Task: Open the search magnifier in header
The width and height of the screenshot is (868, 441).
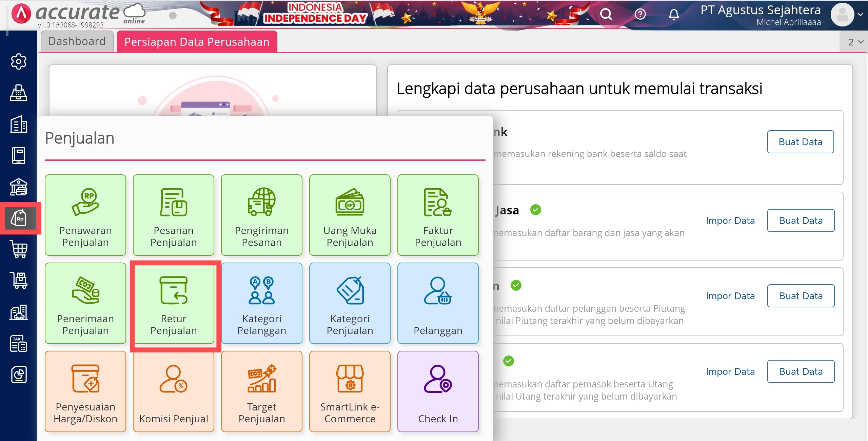Action: point(606,15)
